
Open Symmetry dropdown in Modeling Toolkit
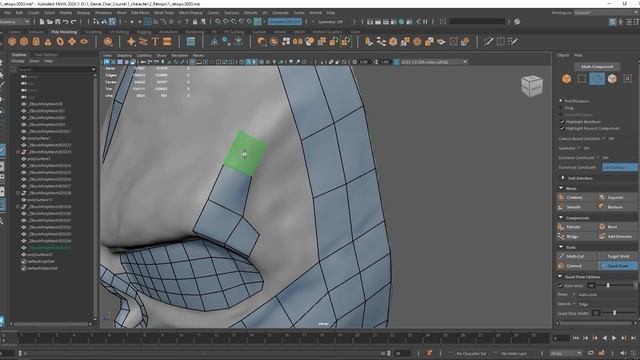coord(578,148)
